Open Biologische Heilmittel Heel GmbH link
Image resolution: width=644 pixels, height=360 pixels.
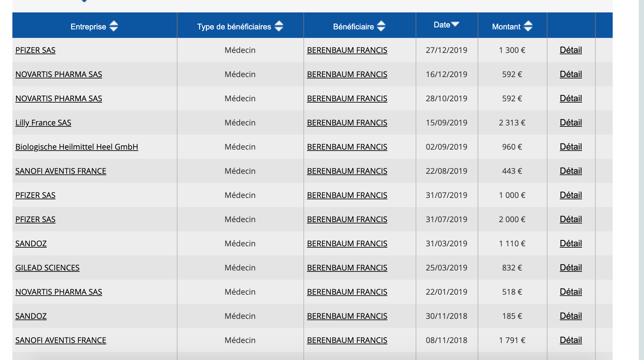click(x=77, y=147)
